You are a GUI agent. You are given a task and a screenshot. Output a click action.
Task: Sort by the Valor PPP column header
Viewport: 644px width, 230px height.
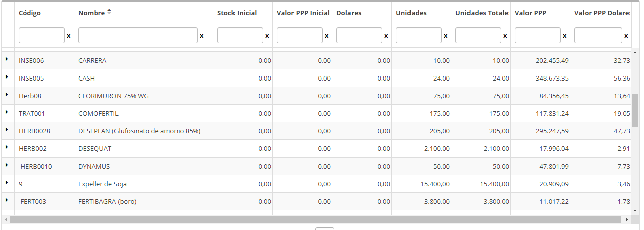coord(530,13)
